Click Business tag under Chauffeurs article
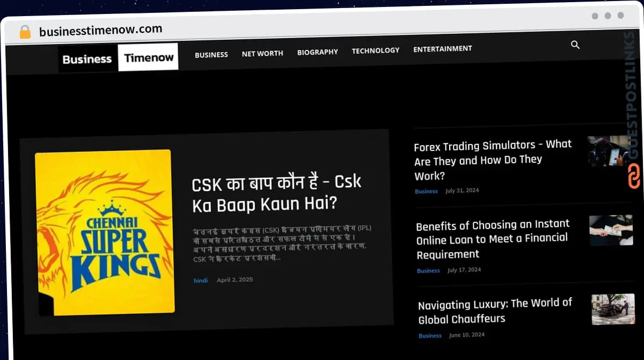 [430, 336]
